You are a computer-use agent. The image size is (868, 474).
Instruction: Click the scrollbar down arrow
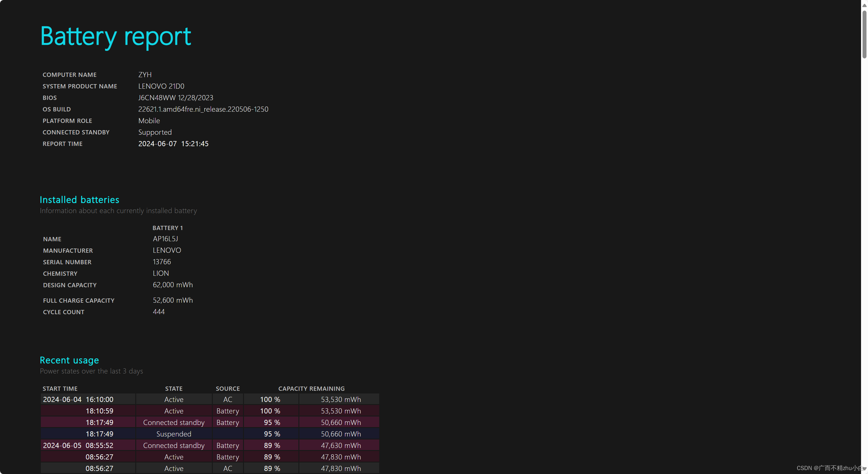[864, 469]
